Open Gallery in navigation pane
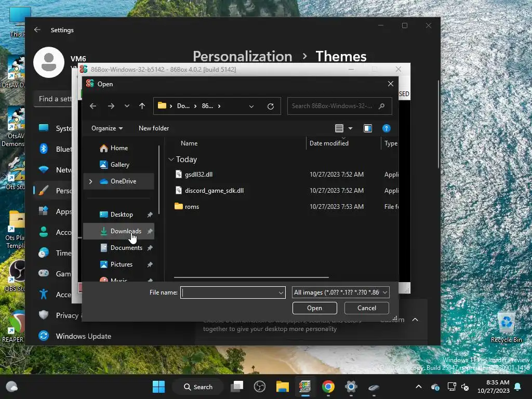The width and height of the screenshot is (532, 399). 119,165
